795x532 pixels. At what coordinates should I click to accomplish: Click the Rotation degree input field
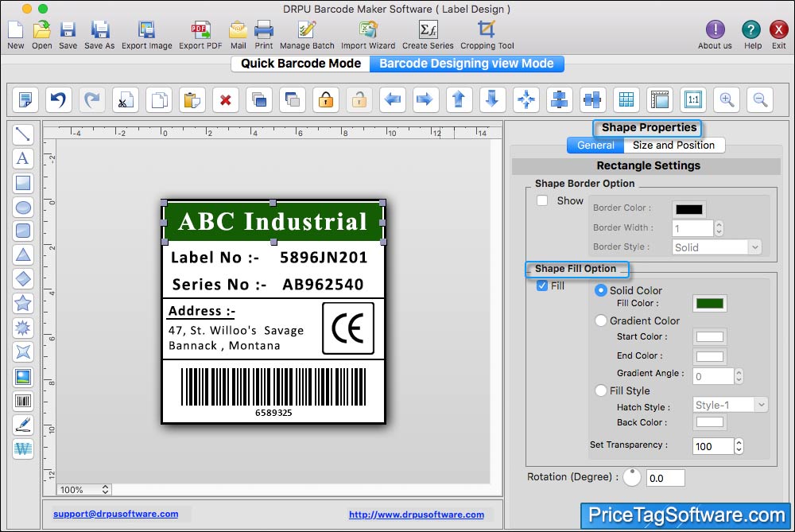click(665, 478)
